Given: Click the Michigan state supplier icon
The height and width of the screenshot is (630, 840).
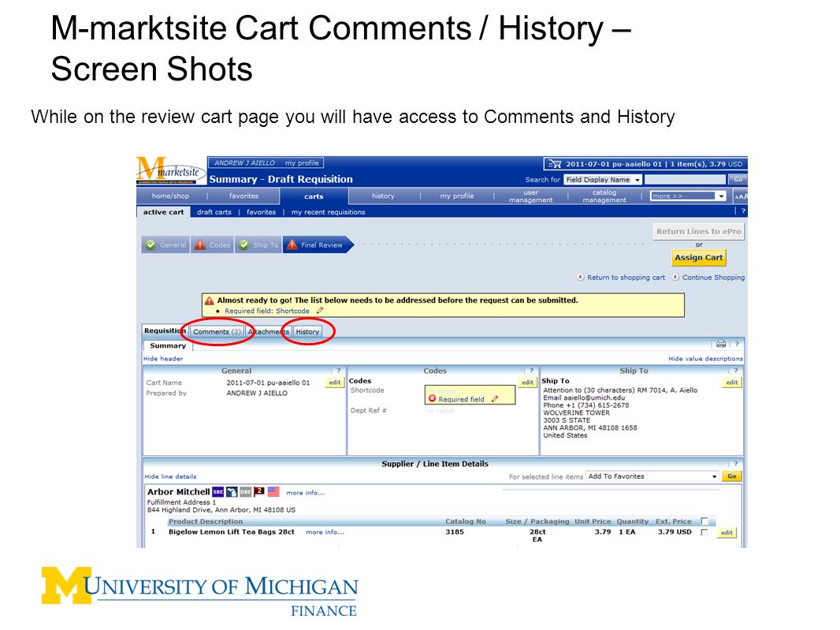Looking at the screenshot, I should 232,492.
